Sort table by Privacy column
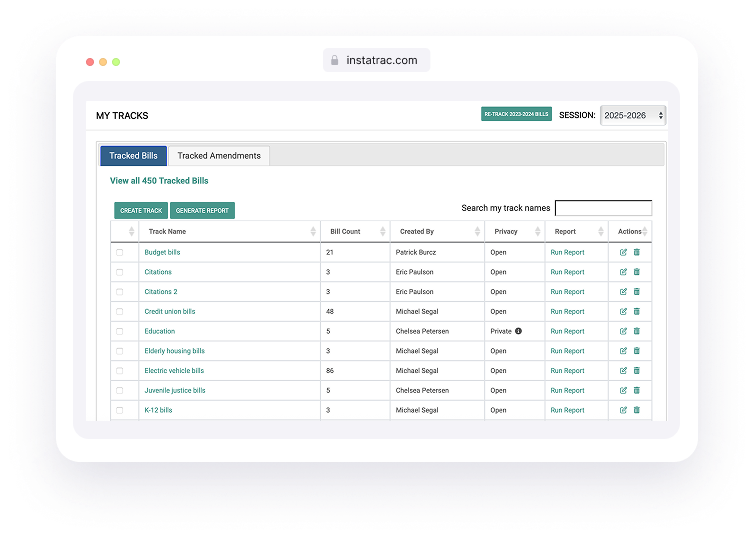This screenshot has height=538, width=754. click(x=515, y=232)
